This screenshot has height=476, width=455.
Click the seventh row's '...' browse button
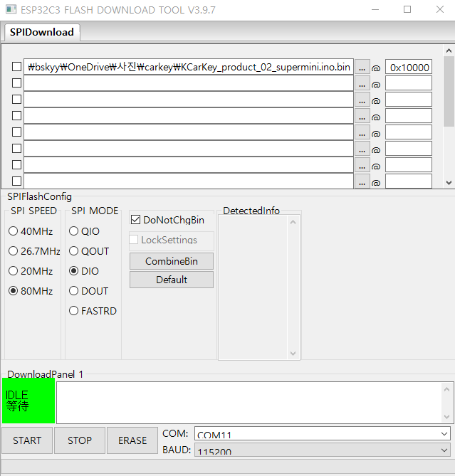(x=362, y=166)
